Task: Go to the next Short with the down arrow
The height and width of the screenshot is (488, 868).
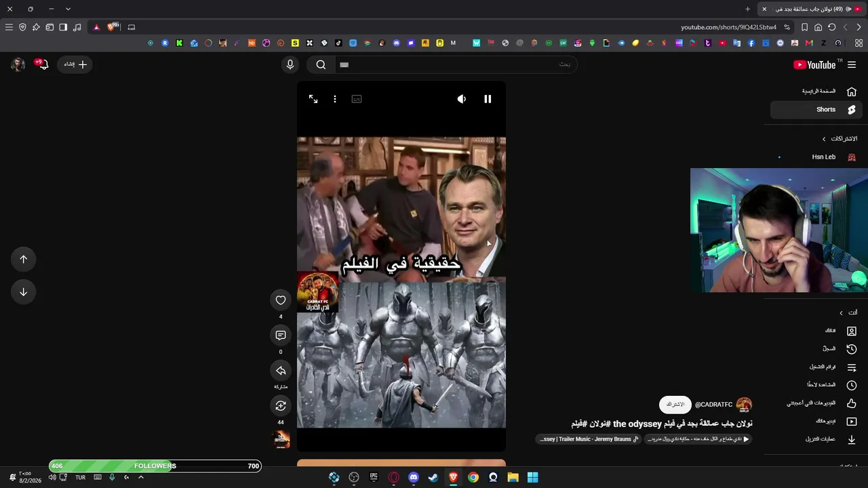Action: coord(23,291)
